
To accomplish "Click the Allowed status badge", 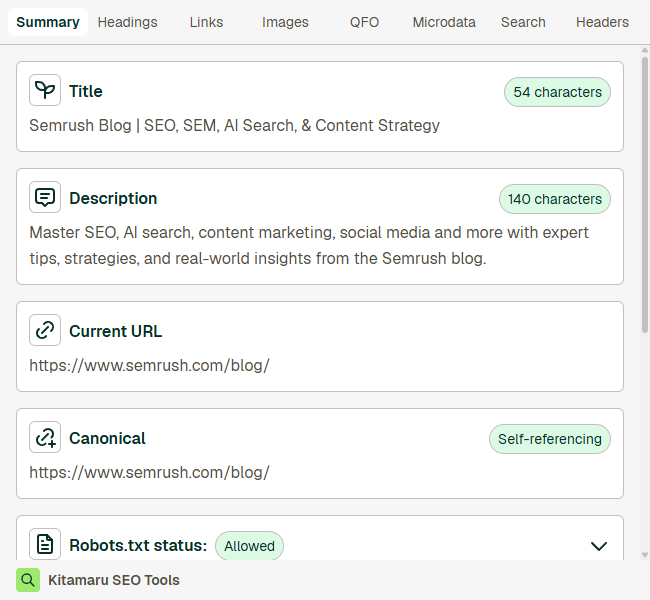I will point(250,546).
